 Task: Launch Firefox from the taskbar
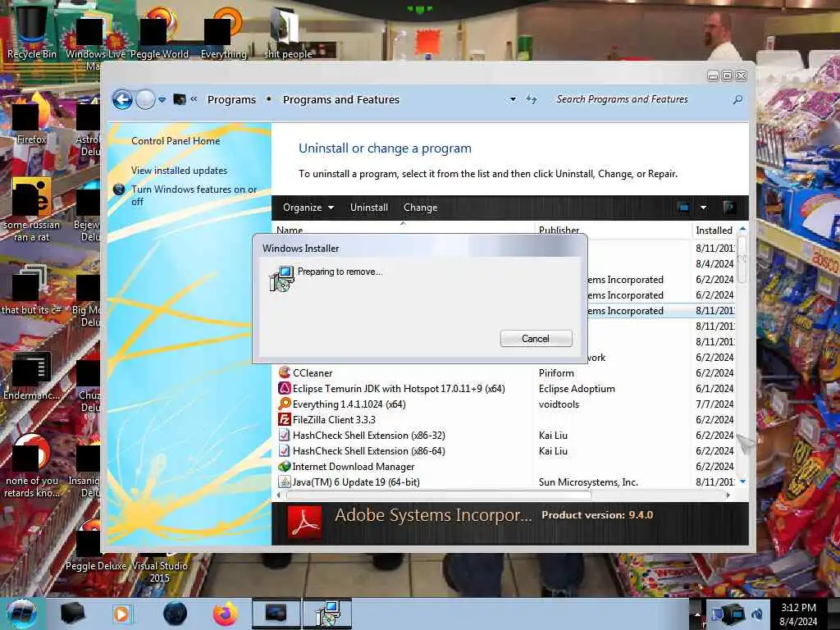click(226, 614)
